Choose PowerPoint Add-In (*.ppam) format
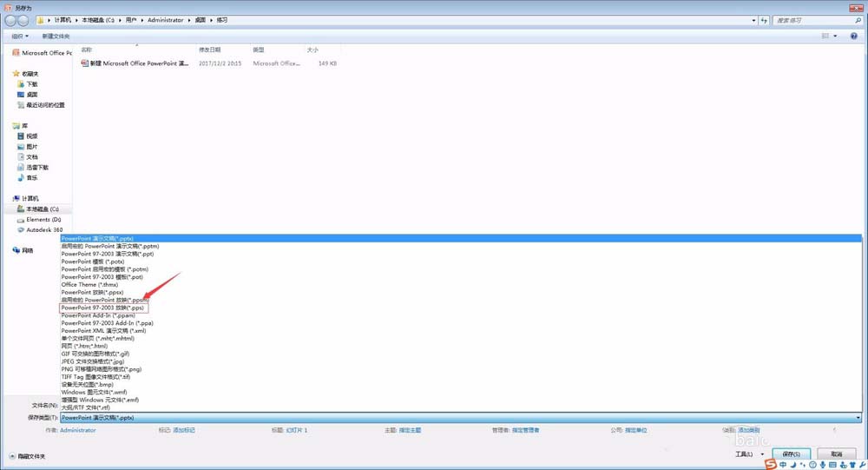Screen dimensions: 868x470 click(x=461, y=315)
